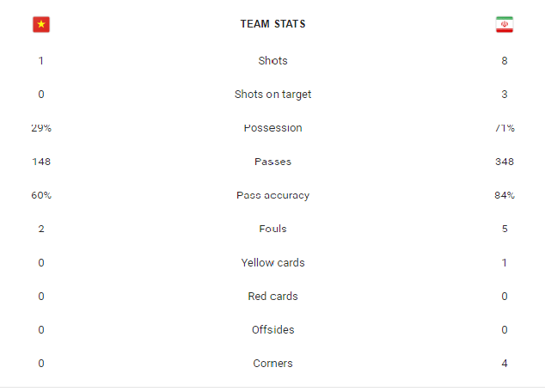The image size is (545, 392).
Task: Select the Offsides stat label
Action: (272, 329)
